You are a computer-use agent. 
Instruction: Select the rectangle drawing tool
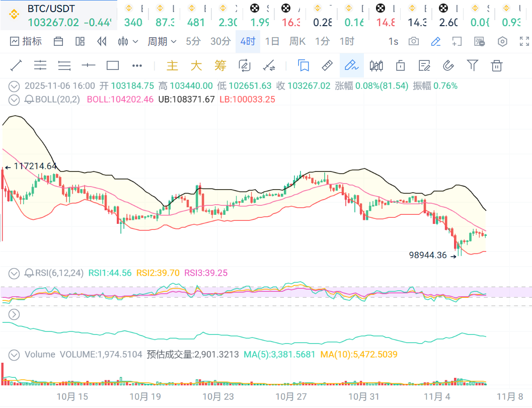[113, 65]
